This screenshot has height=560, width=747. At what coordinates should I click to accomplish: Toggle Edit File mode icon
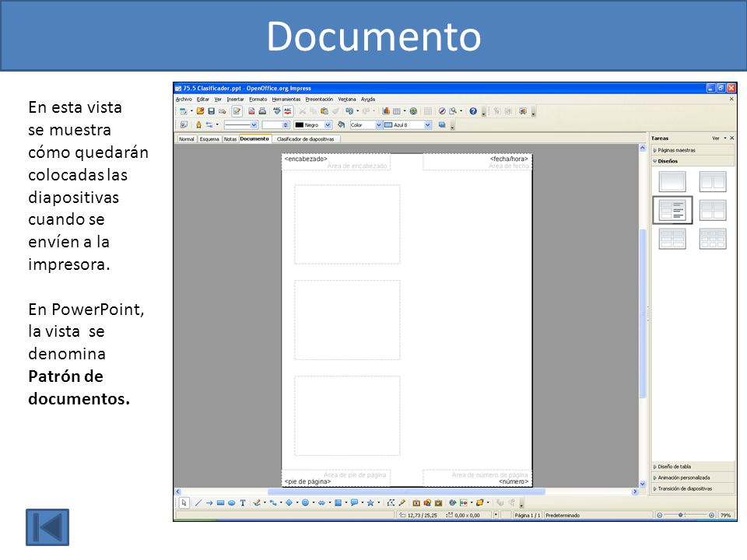coord(237,111)
